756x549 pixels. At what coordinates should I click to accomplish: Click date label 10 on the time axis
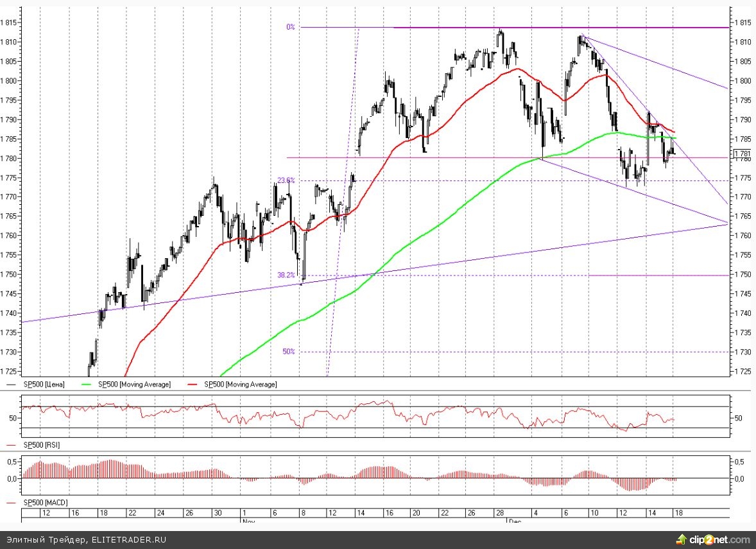[x=594, y=513]
